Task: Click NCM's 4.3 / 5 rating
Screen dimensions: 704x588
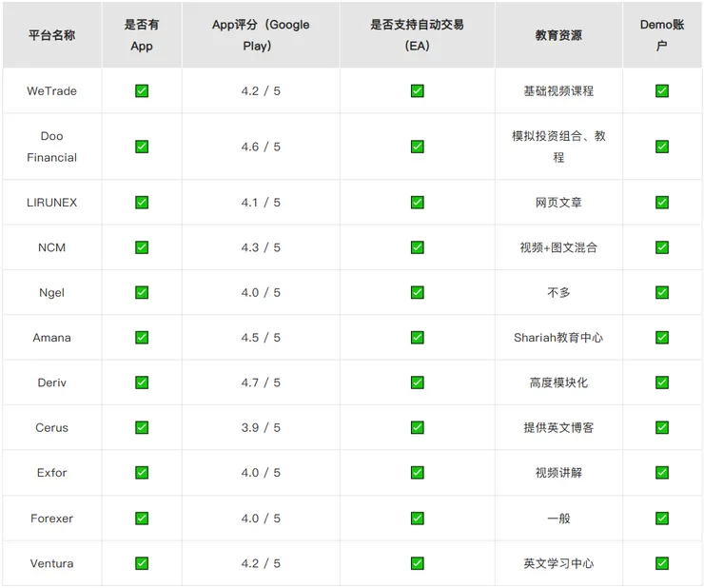Action: [x=261, y=247]
